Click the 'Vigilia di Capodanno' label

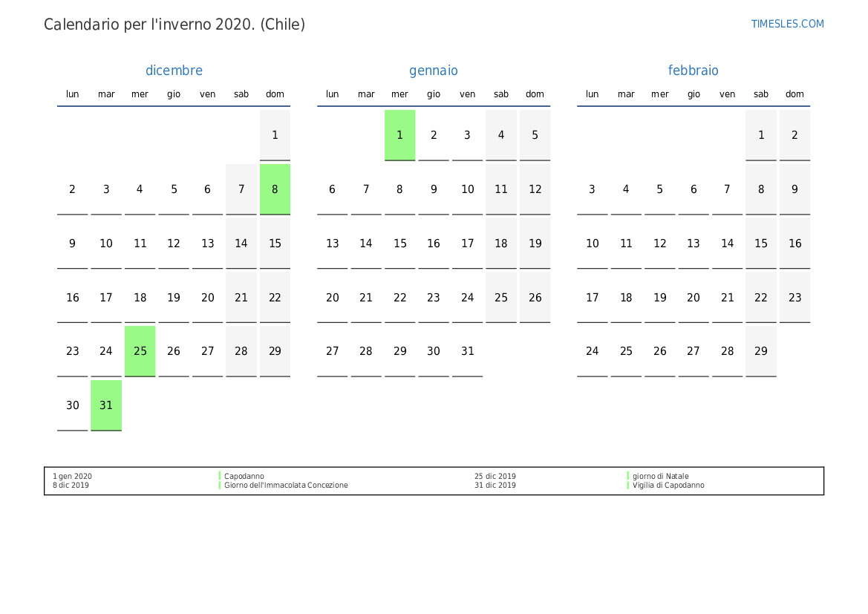pyautogui.click(x=668, y=485)
